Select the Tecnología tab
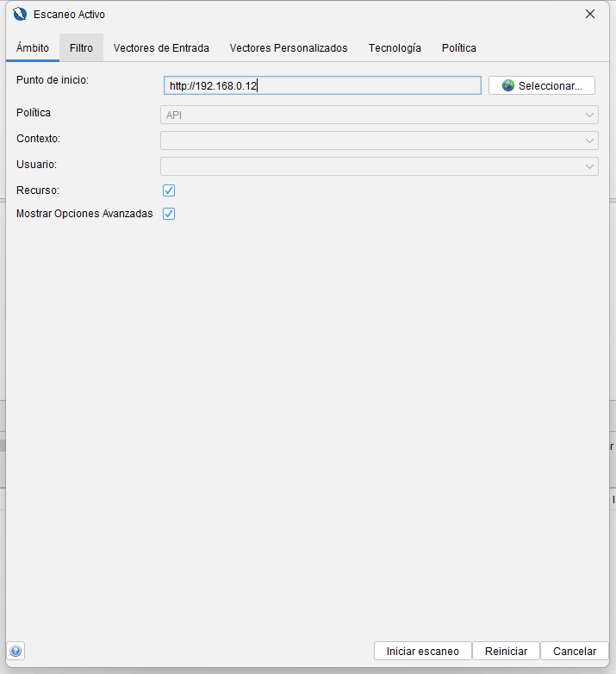The height and width of the screenshot is (674, 616). (395, 48)
